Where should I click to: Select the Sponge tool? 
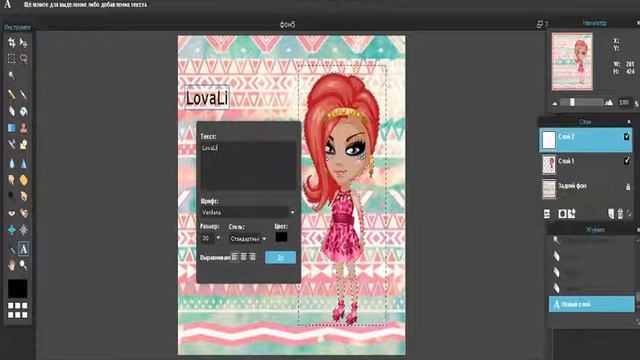pos(24,180)
